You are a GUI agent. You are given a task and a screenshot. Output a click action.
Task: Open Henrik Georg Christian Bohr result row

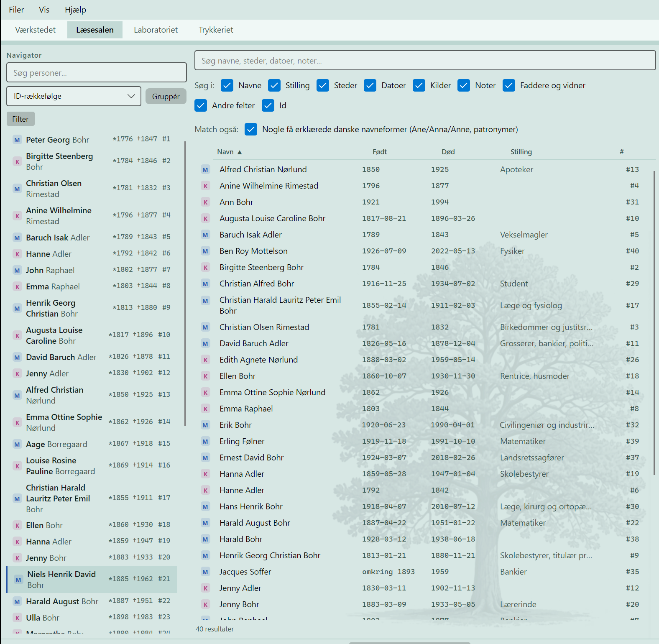tap(425, 556)
